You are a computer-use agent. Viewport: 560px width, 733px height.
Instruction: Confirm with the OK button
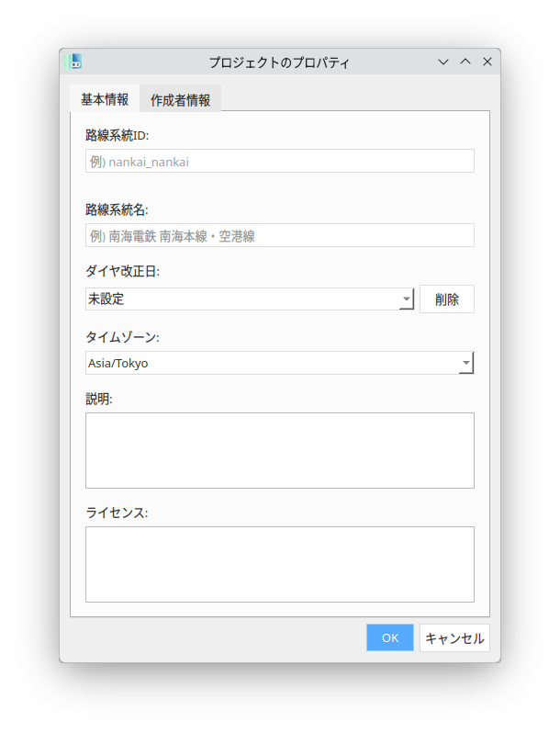tap(390, 637)
